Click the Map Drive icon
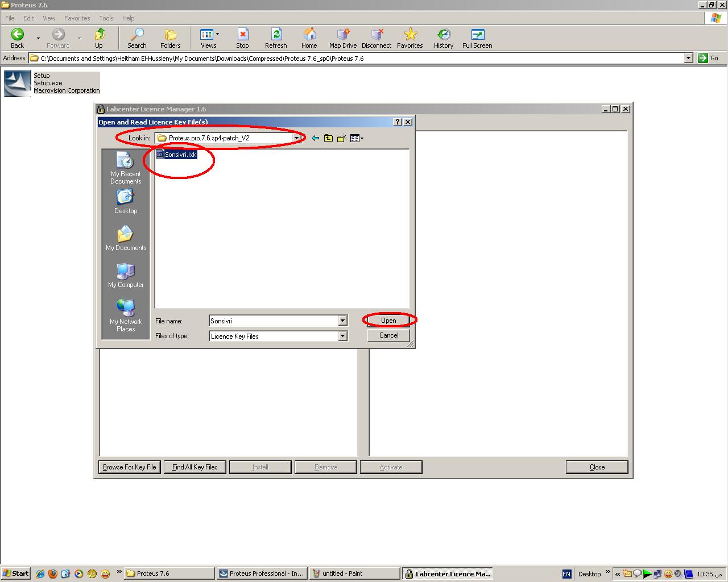Screen dimensions: 728x582 pos(343,38)
